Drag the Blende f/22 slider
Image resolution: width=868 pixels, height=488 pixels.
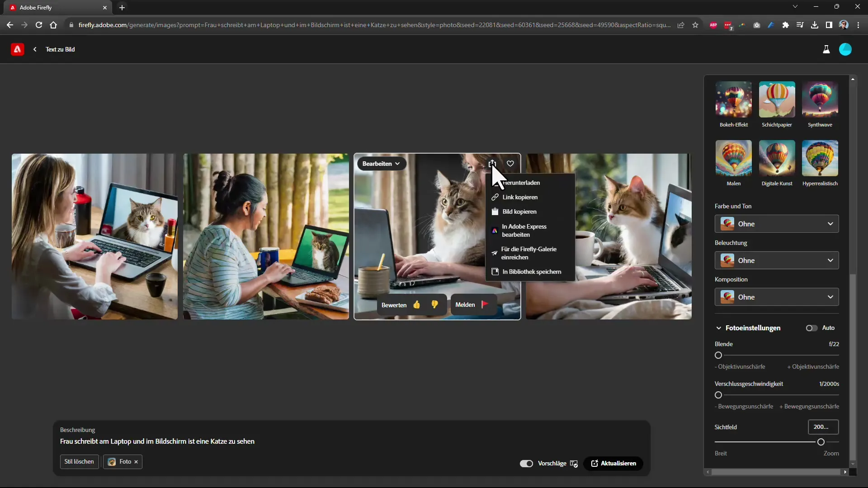pyautogui.click(x=719, y=355)
